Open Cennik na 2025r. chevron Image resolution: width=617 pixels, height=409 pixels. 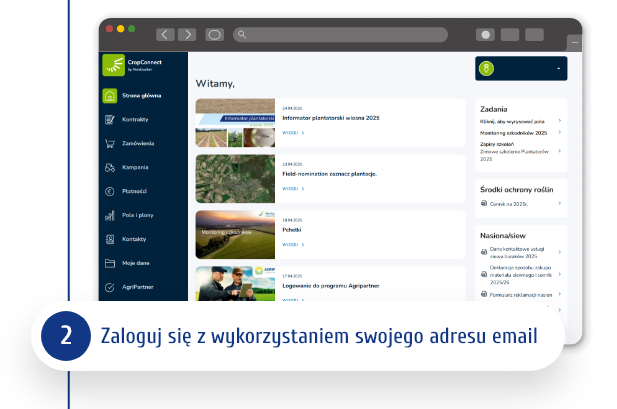coord(559,204)
